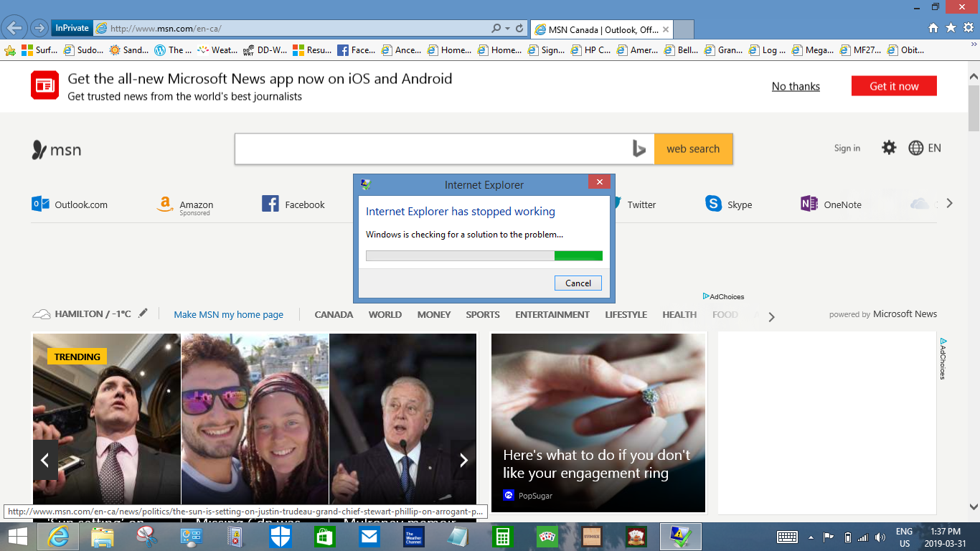Open the IE Favorites star icon
980x551 pixels.
tap(951, 28)
